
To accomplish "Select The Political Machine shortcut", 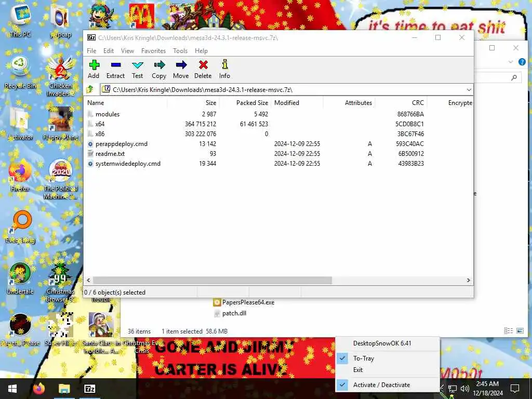I will (60, 180).
